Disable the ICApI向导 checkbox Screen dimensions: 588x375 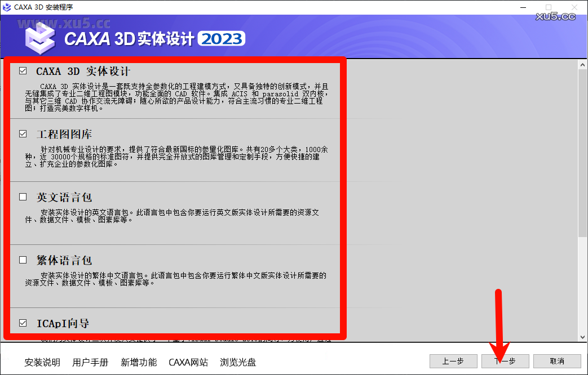pos(23,323)
